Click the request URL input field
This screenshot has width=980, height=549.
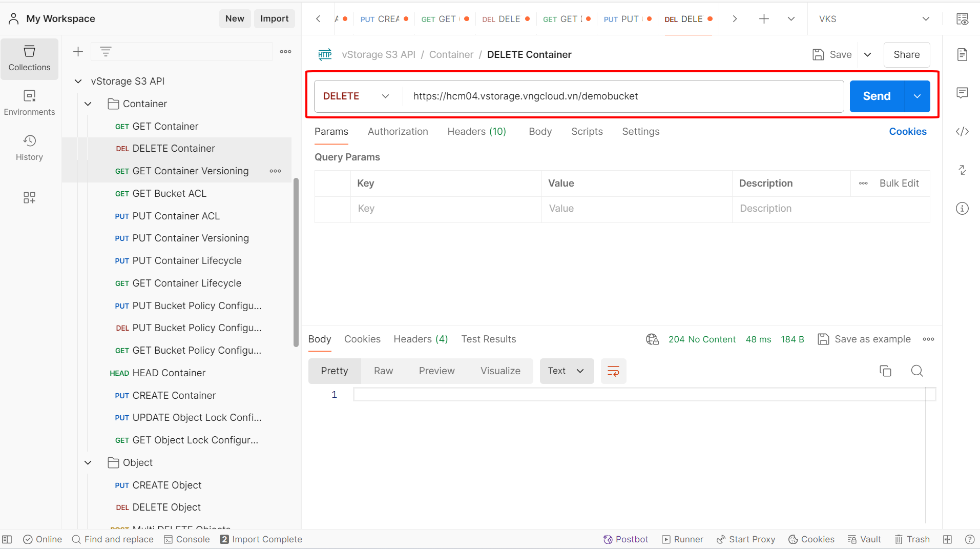(622, 96)
